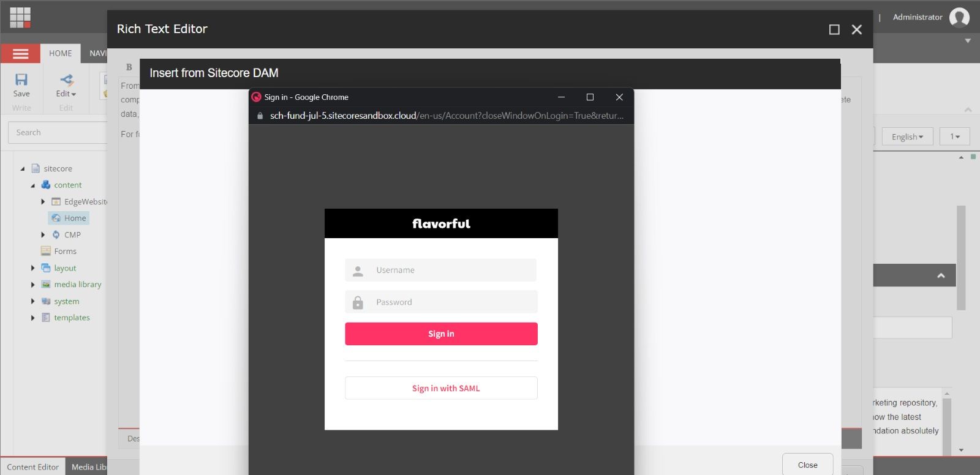Click the Username input field
This screenshot has height=475, width=980.
tap(441, 270)
